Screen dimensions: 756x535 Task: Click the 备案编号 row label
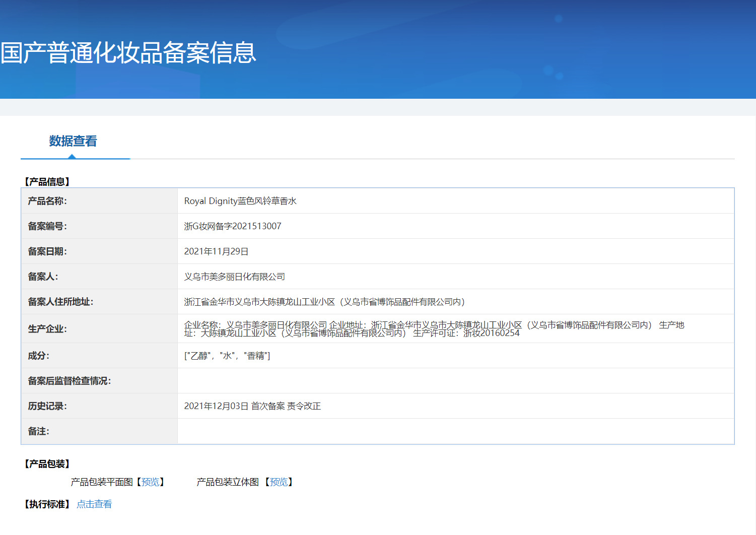(x=47, y=226)
